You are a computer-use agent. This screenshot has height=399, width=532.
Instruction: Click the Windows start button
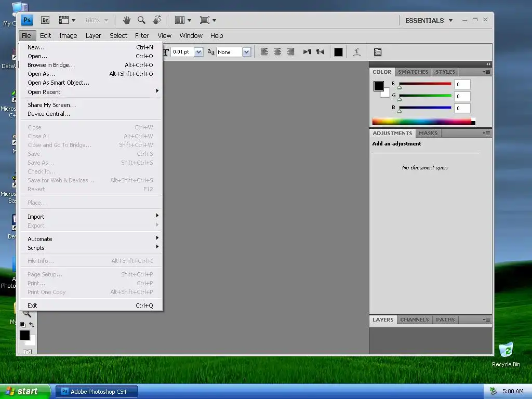25,392
